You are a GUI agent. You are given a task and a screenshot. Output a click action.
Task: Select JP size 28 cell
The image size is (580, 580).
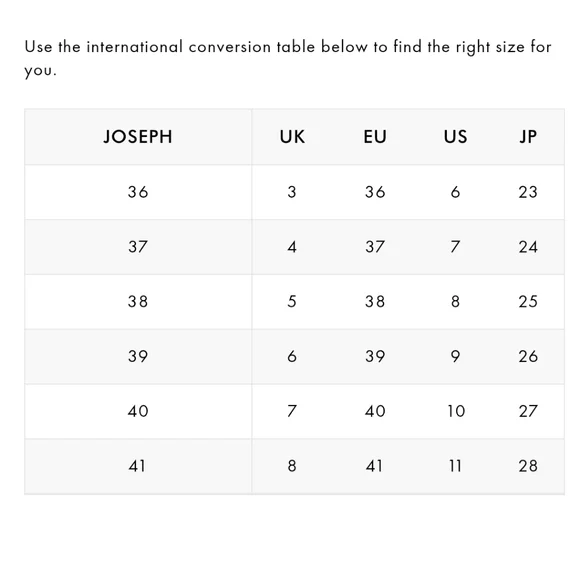click(x=528, y=466)
